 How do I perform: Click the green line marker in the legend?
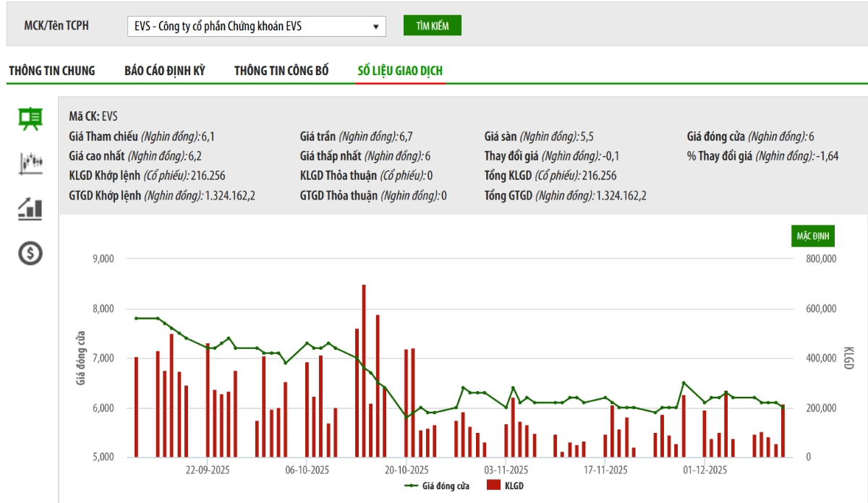pyautogui.click(x=414, y=486)
